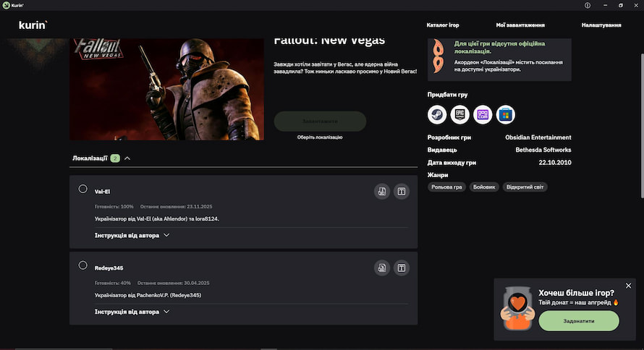The height and width of the screenshot is (350, 644).
Task: Open the Microsoft Store icon
Action: tap(506, 114)
